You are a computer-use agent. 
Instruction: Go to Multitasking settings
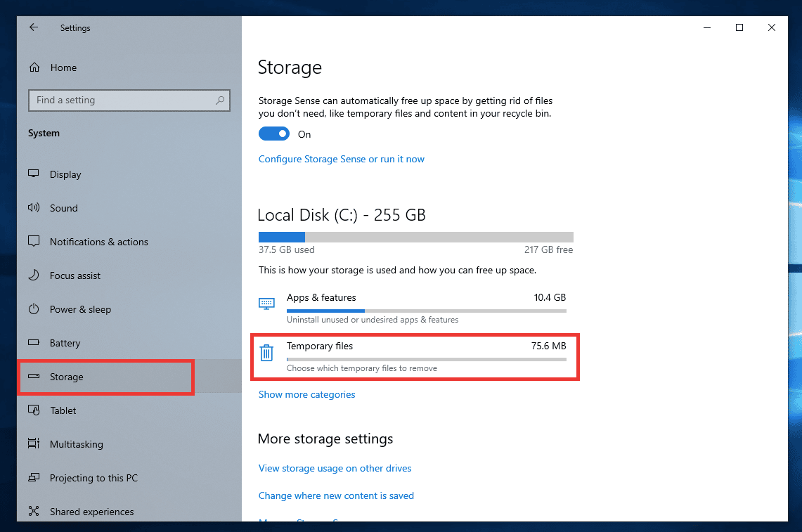pos(129,445)
